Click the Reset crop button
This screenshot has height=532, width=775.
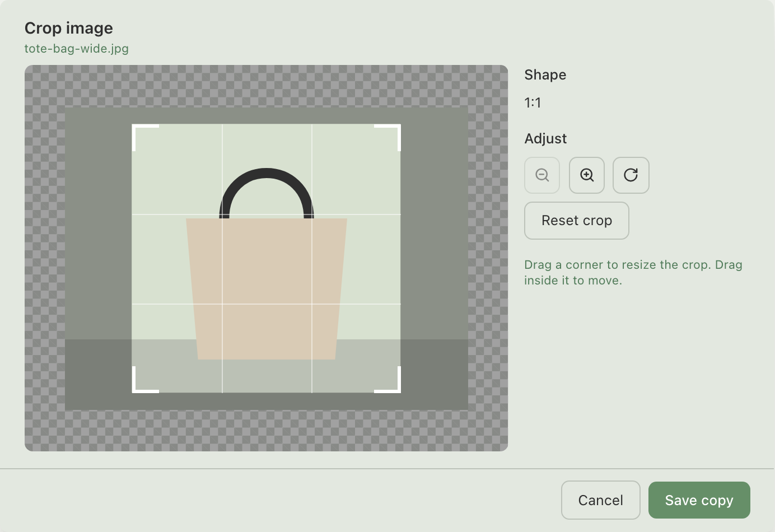(x=577, y=221)
